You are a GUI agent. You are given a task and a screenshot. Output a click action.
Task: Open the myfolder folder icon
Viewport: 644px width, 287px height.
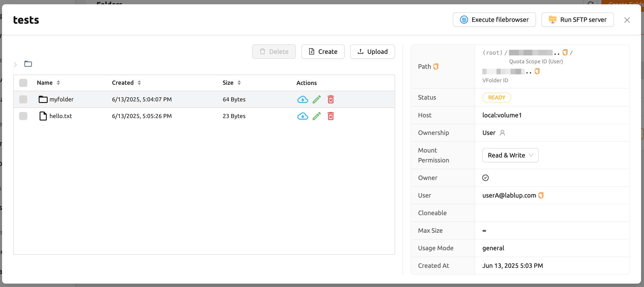[x=43, y=99]
